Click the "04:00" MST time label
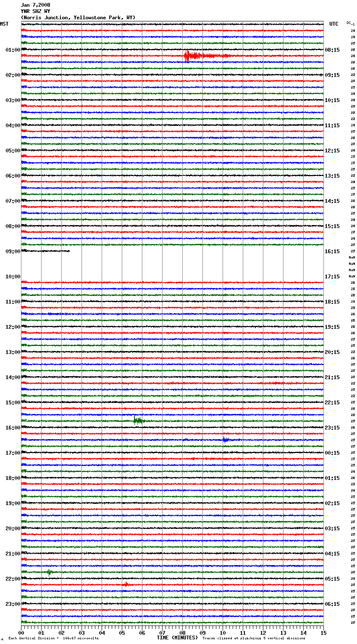This screenshot has height=644, width=357. [x=13, y=126]
